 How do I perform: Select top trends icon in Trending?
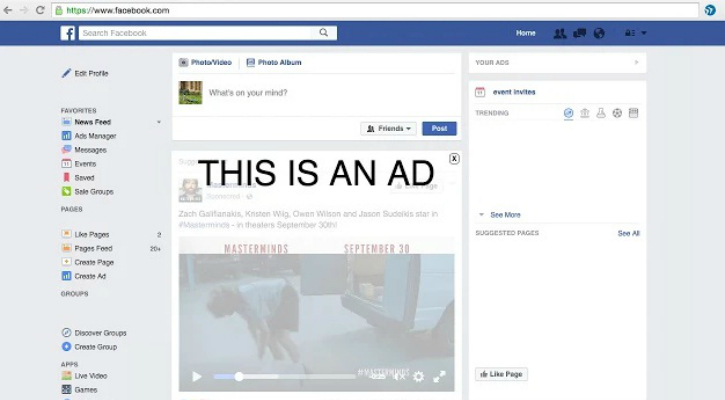tap(568, 113)
